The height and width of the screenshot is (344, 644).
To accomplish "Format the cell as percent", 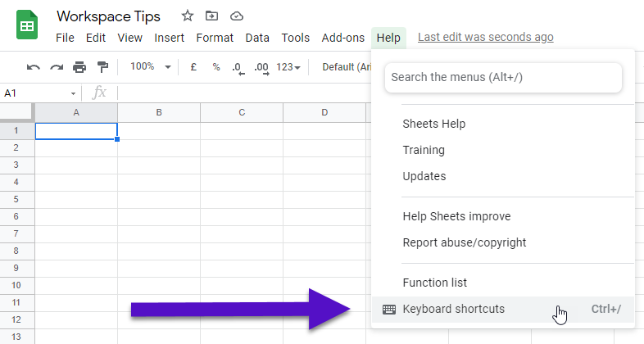I will tap(216, 67).
